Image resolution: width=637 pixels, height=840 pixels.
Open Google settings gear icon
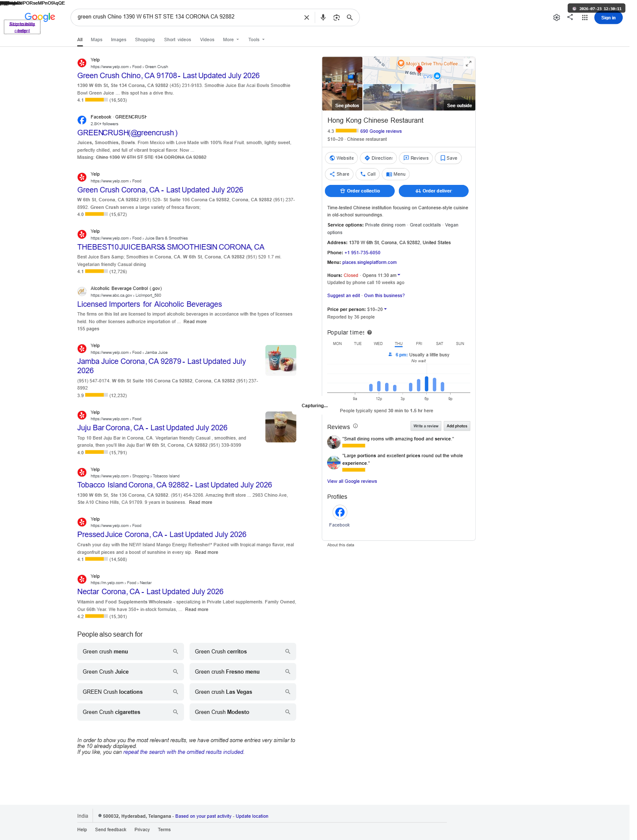[556, 18]
